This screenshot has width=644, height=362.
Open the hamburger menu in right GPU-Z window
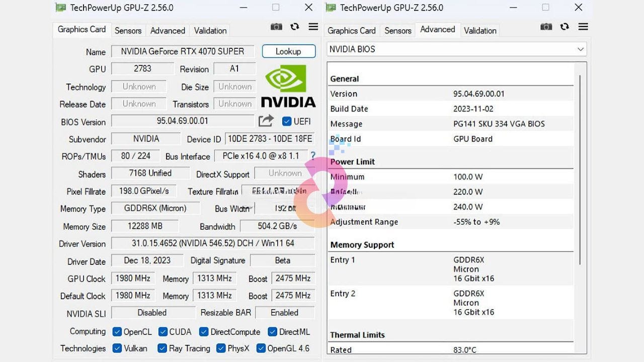pos(583,27)
